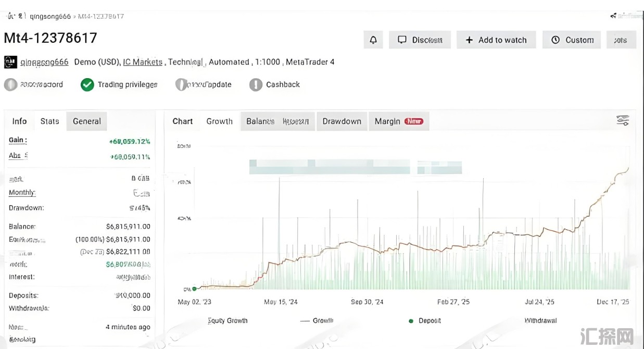Toggle Equity Growth in chart legend
Viewport: 644px width, 349px height.
point(228,321)
